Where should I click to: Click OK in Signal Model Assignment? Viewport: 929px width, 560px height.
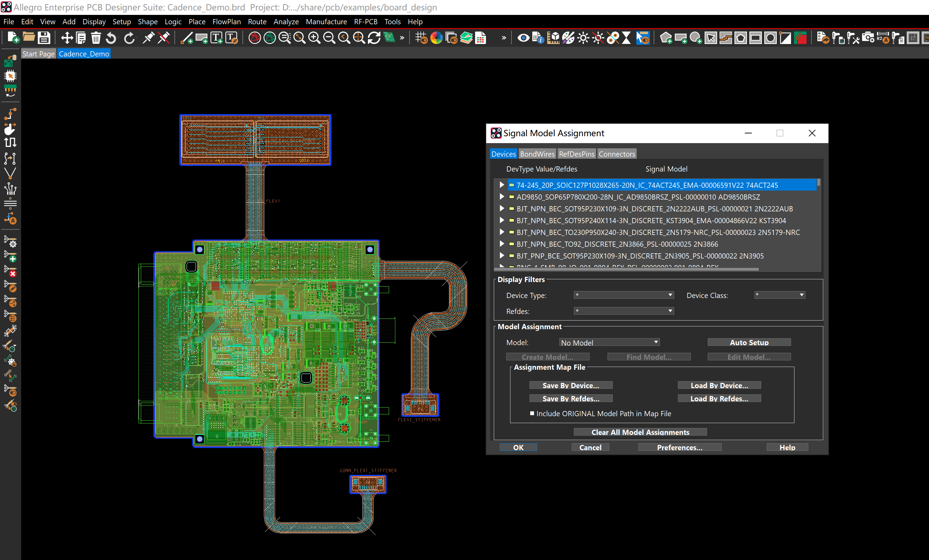(518, 447)
